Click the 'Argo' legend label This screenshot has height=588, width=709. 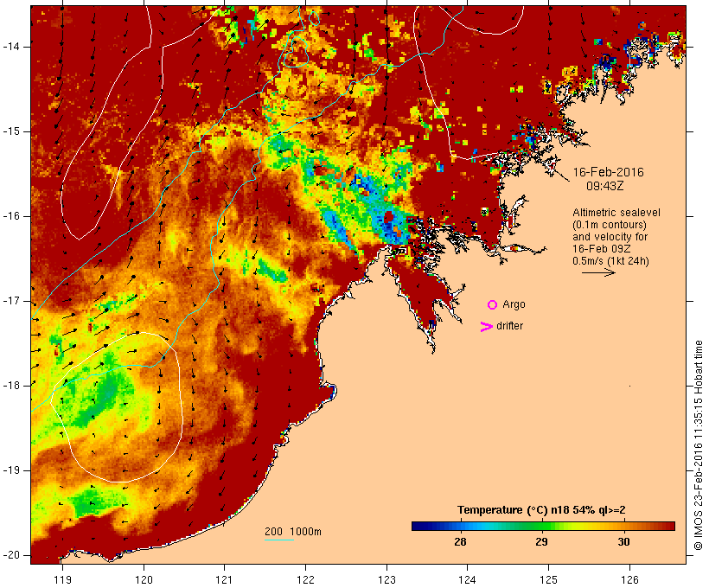pos(514,305)
